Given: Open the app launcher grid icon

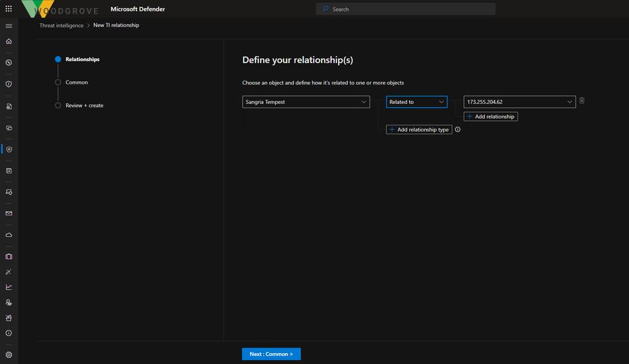Looking at the screenshot, I should pos(8,8).
